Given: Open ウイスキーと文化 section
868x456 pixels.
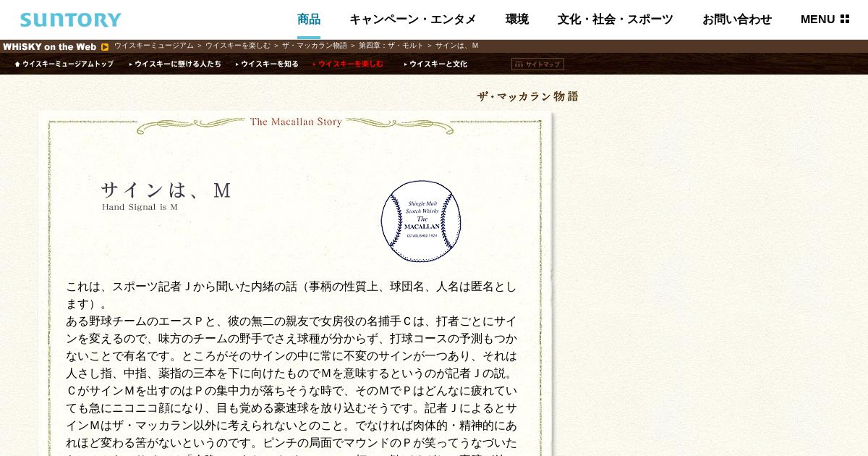Looking at the screenshot, I should tap(435, 64).
